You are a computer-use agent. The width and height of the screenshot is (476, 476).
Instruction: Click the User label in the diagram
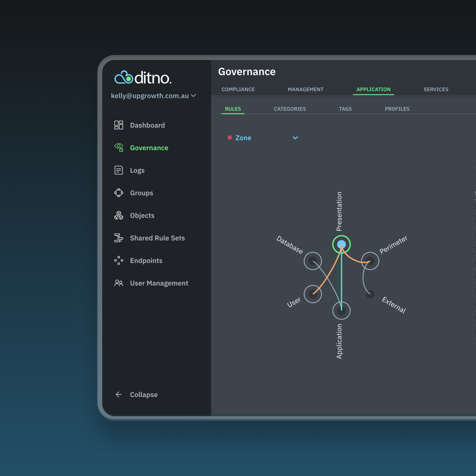[294, 302]
